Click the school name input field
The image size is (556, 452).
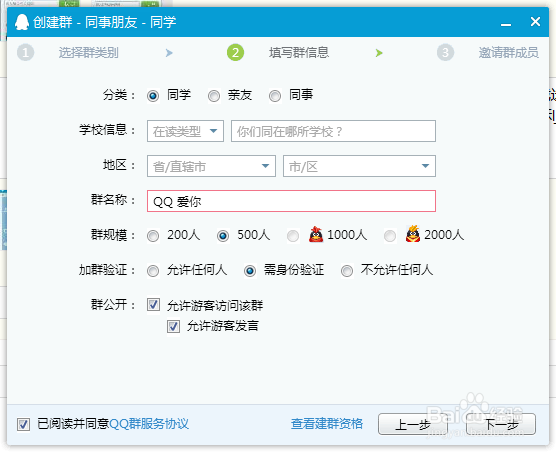pos(333,131)
